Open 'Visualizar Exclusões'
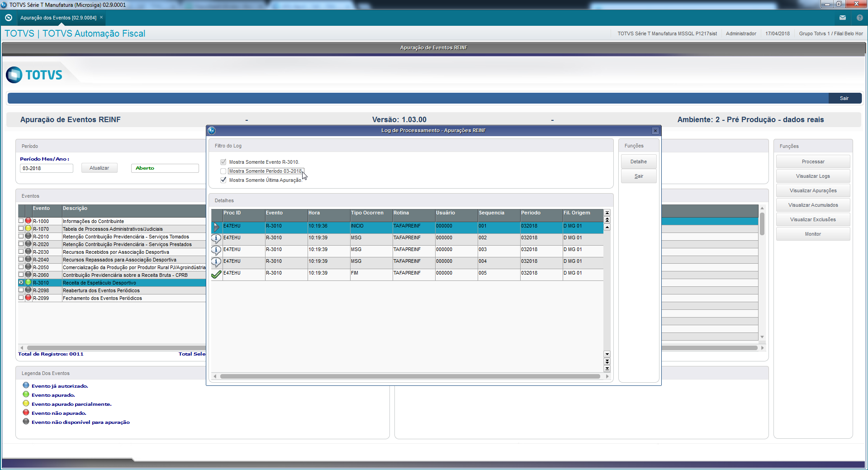 click(x=813, y=220)
